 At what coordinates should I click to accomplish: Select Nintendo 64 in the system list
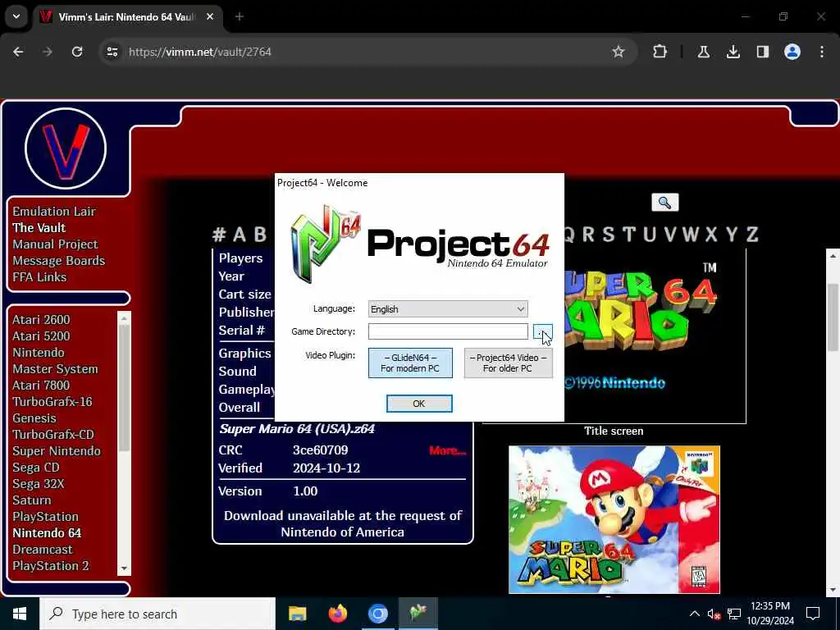[x=47, y=533]
